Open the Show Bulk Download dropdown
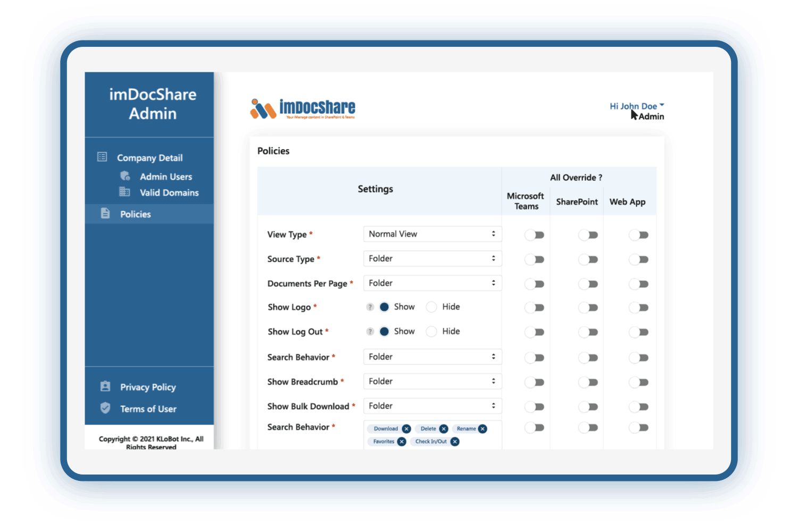798x532 pixels. tap(433, 406)
